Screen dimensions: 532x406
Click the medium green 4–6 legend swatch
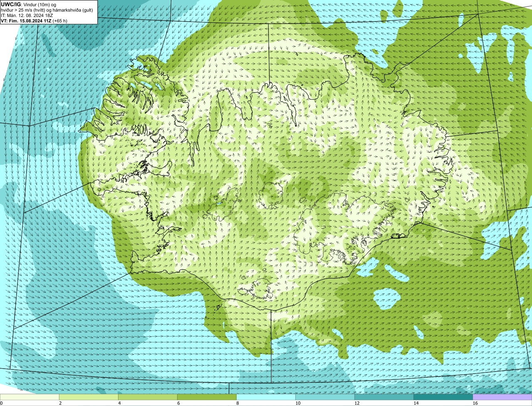point(148,397)
